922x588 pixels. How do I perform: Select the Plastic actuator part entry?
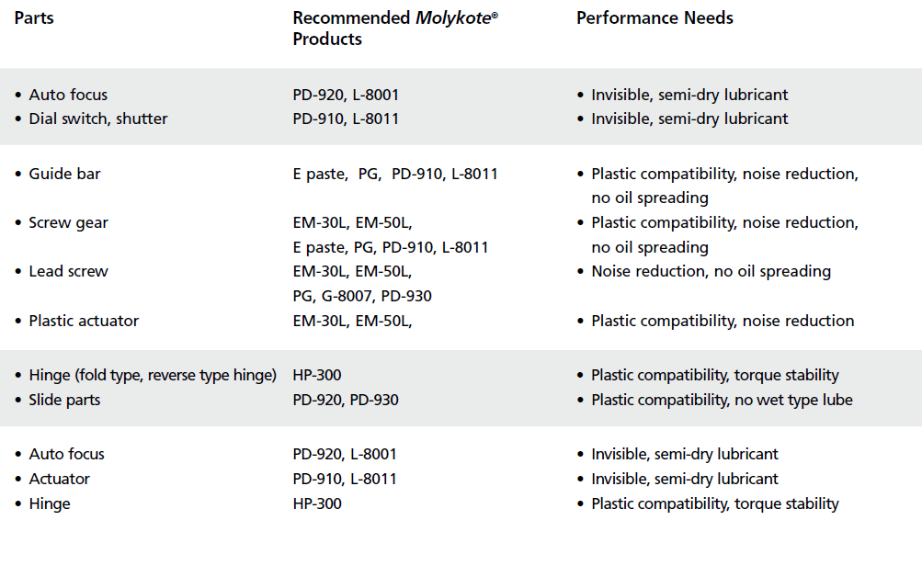[x=84, y=321]
